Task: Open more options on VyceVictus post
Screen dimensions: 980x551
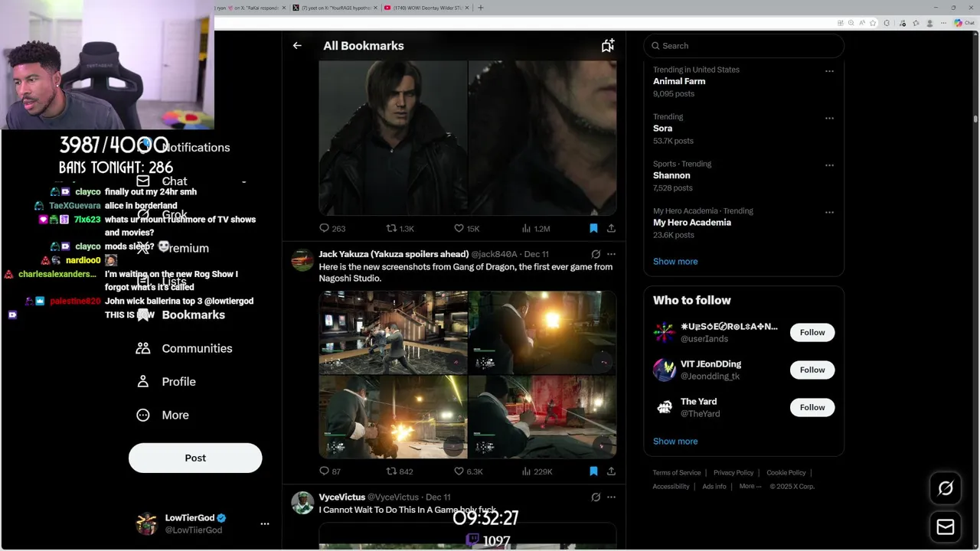Action: [611, 497]
